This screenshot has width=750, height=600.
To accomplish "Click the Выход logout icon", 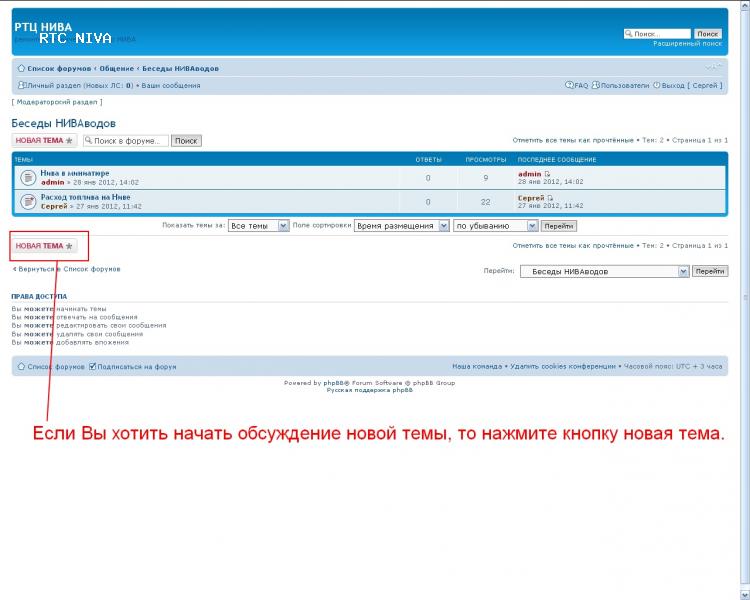I will tap(657, 85).
